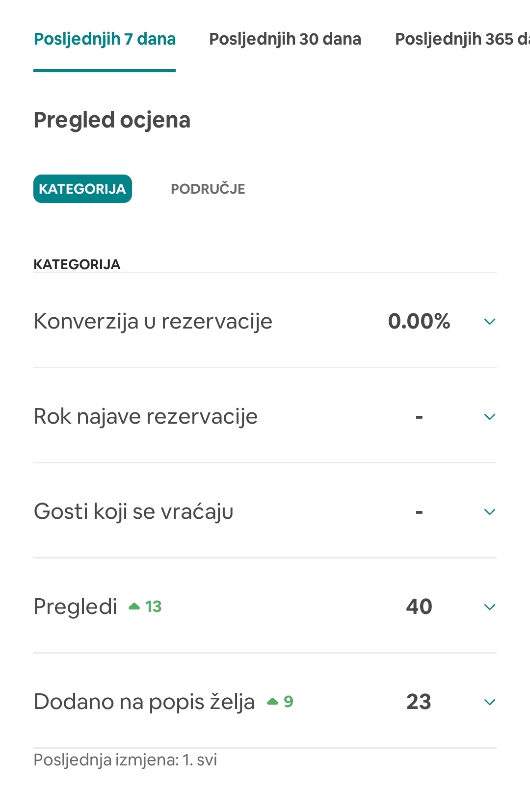Open the Posljednjih 30 dana tab
This screenshot has width=530, height=812.
click(285, 39)
